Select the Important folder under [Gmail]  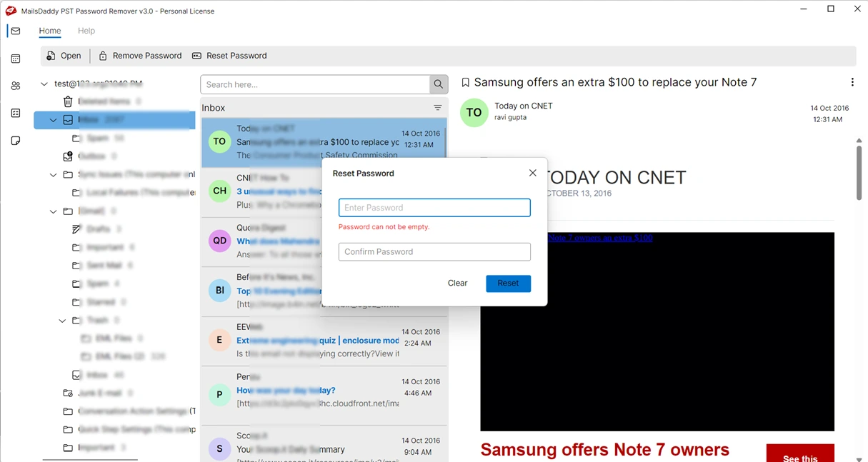[x=105, y=247]
